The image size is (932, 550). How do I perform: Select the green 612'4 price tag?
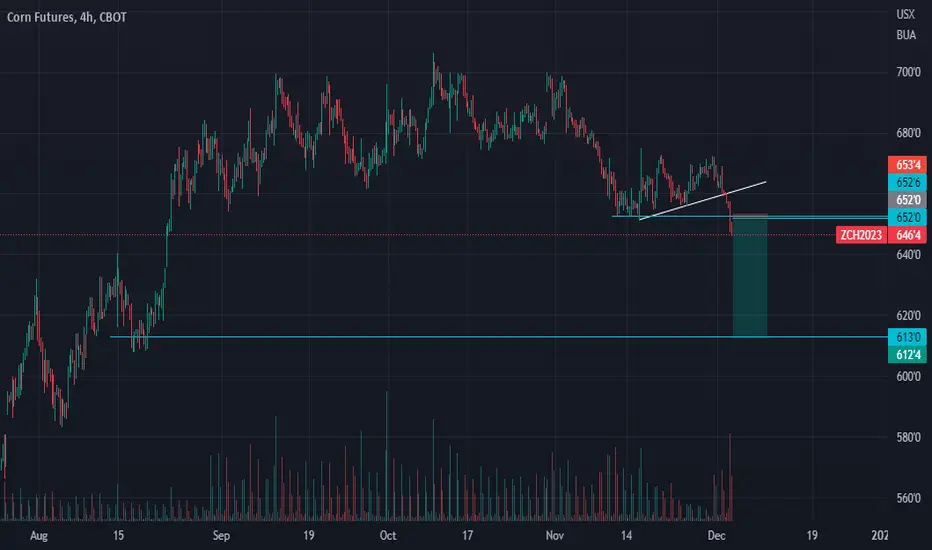point(907,355)
